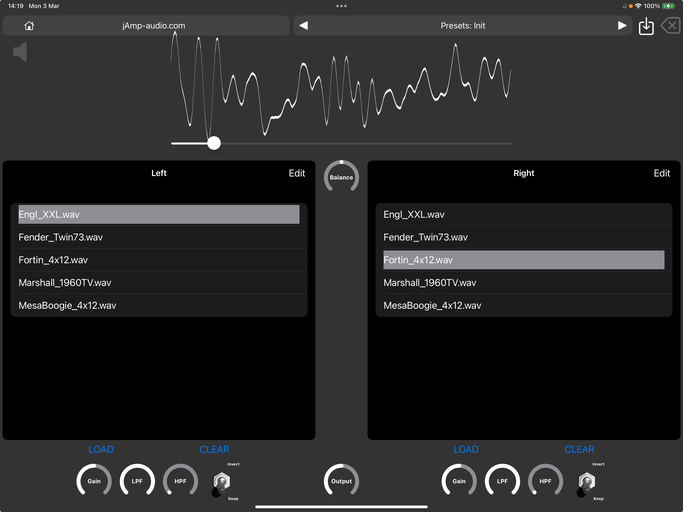Select Engl_XXL.wav in Right list

click(524, 214)
